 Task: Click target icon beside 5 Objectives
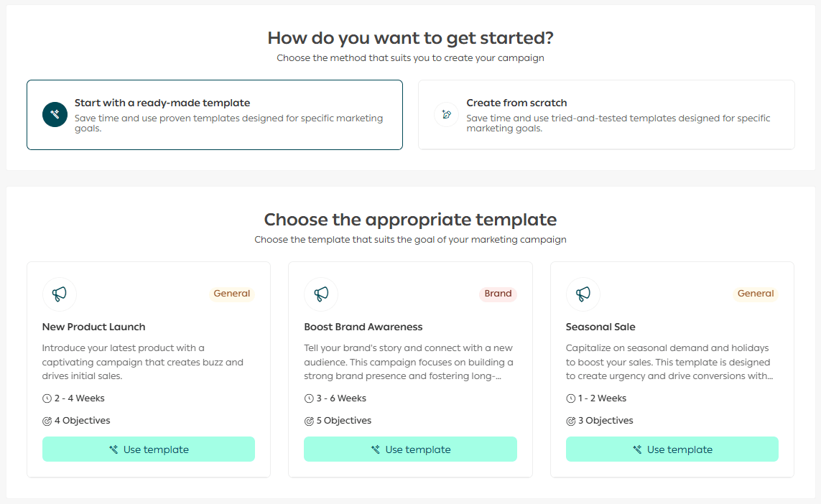point(309,421)
